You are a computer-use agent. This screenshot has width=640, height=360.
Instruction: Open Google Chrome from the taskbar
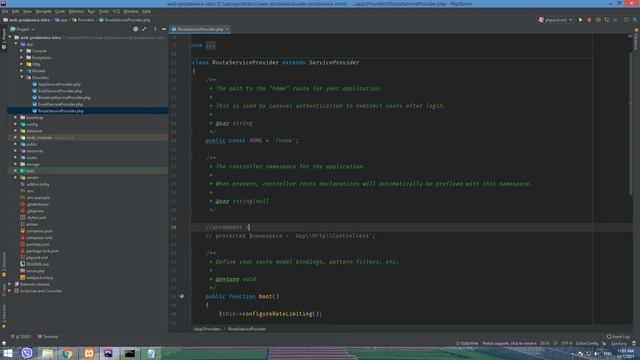click(68, 353)
